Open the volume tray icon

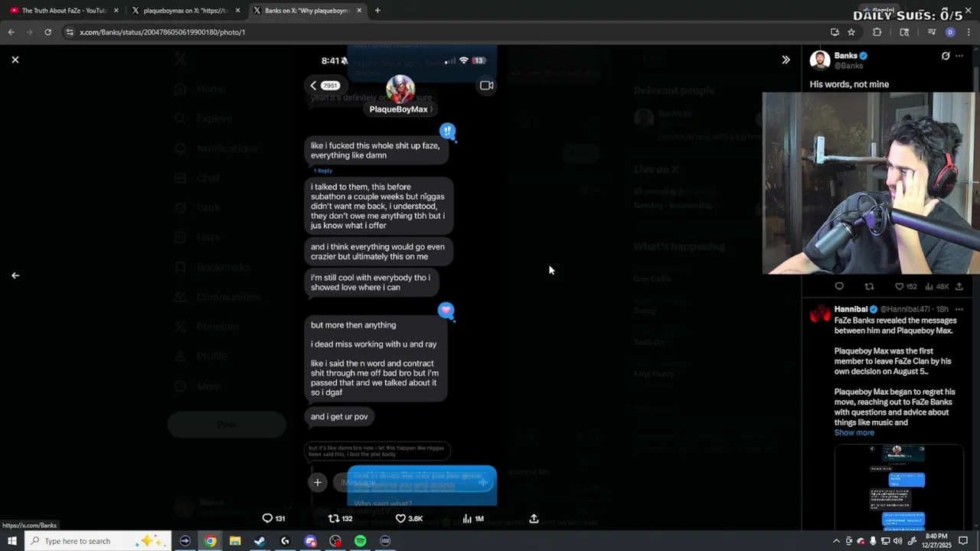click(x=897, y=541)
